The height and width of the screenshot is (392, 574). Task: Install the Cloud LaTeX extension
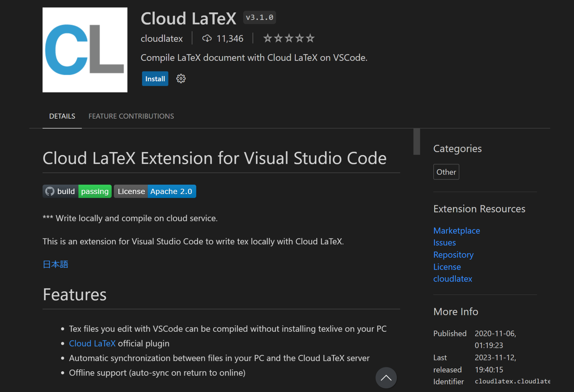155,79
